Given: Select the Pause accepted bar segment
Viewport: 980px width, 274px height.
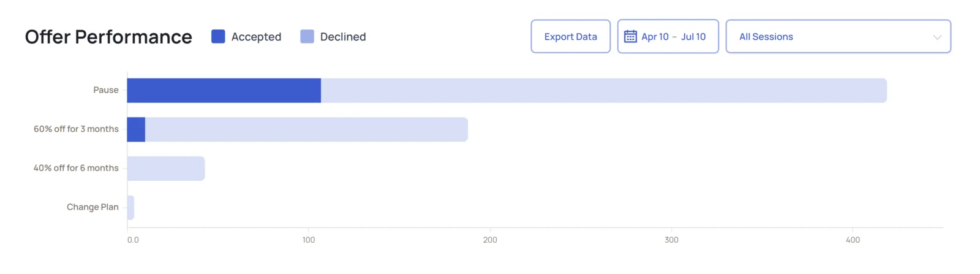Looking at the screenshot, I should (x=224, y=90).
